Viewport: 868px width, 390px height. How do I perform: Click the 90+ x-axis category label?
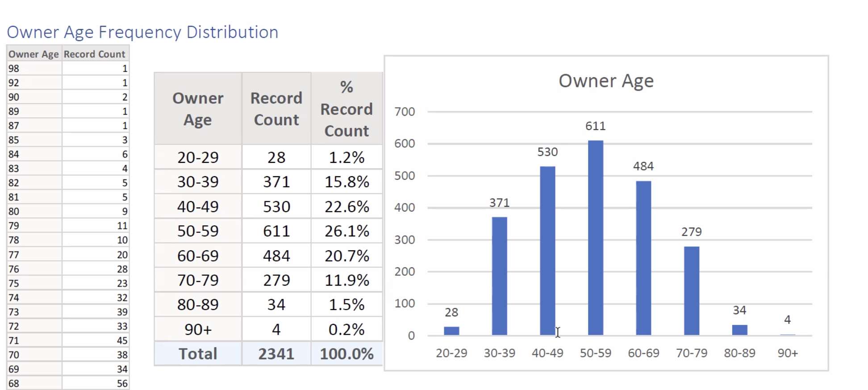tap(787, 353)
